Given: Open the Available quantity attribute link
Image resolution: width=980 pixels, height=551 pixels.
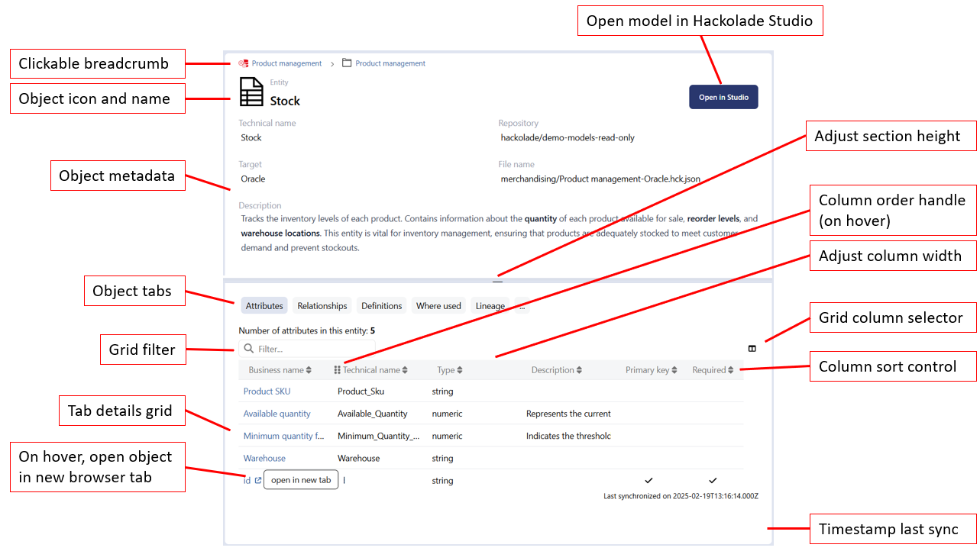Looking at the screenshot, I should pyautogui.click(x=277, y=414).
